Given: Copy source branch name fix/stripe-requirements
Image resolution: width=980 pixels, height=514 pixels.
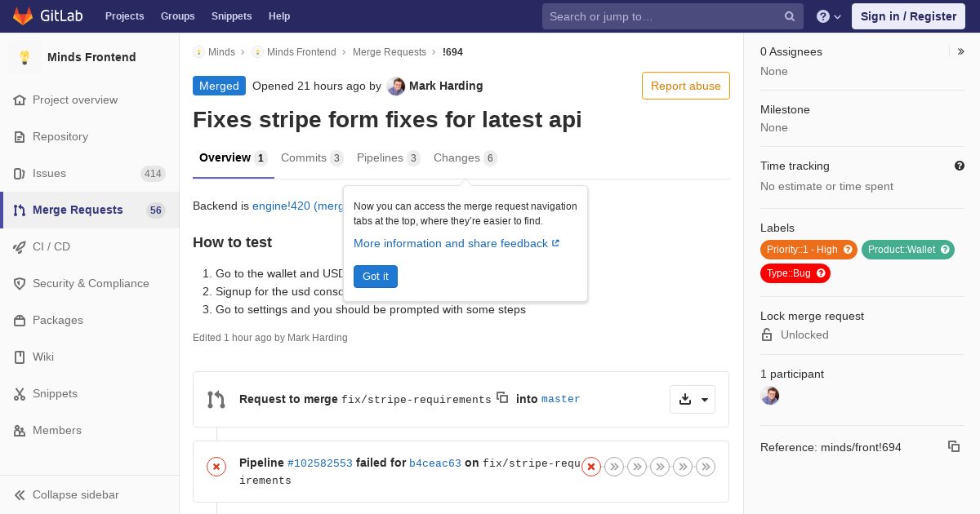Looking at the screenshot, I should pos(502,397).
